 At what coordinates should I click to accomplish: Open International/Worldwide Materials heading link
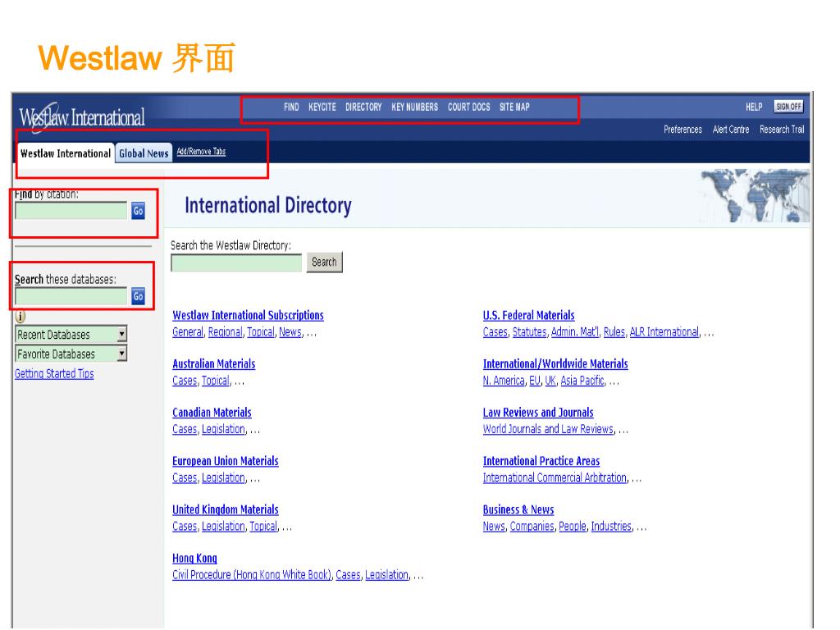click(555, 363)
